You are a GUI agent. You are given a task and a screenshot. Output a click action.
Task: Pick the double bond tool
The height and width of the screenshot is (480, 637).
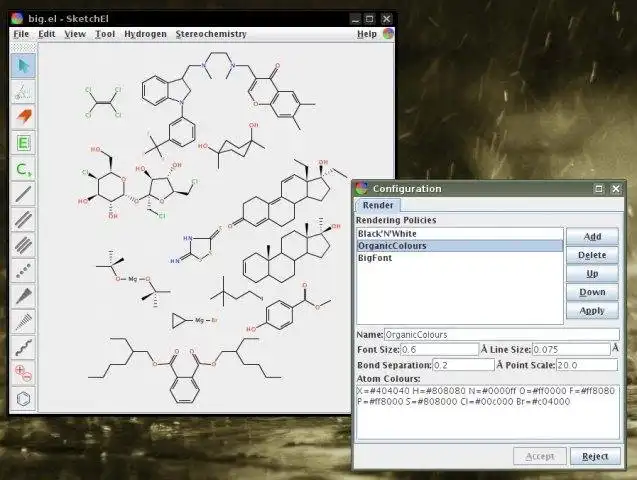[x=23, y=219]
